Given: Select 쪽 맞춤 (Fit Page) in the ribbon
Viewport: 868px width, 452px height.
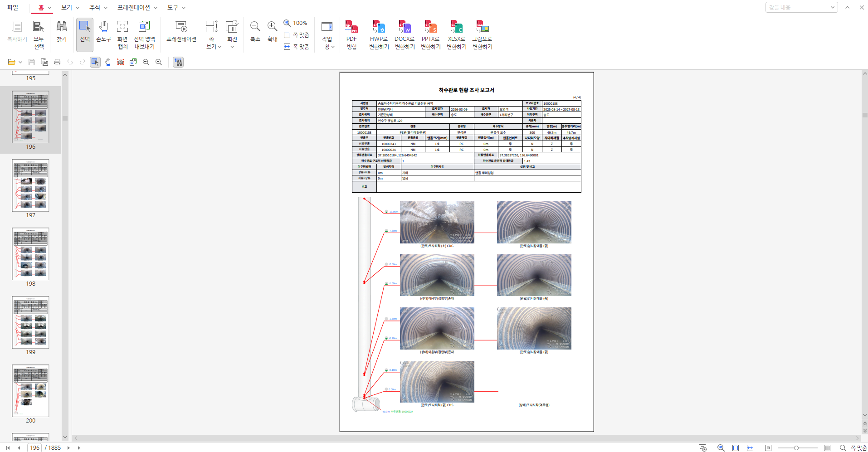Looking at the screenshot, I should tap(297, 35).
